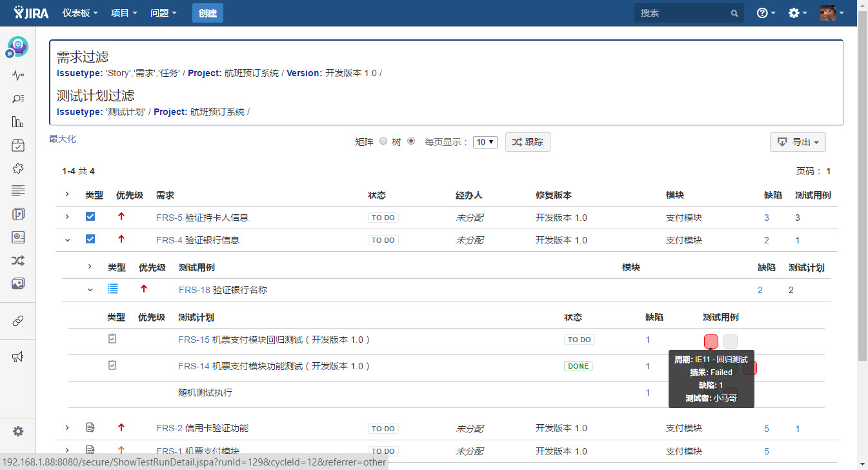Expand all rows via header chevron
This screenshot has height=470, width=868.
click(66, 194)
